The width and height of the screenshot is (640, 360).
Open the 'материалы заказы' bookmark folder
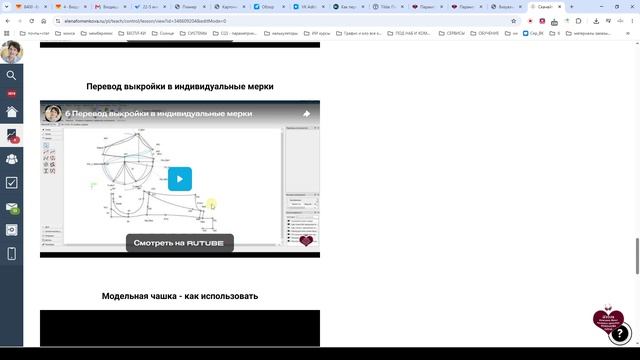[589, 33]
